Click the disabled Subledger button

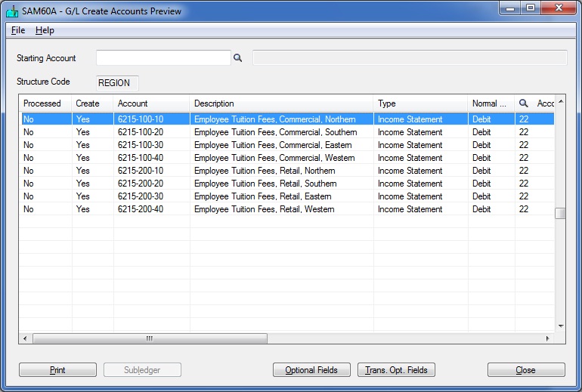142,370
